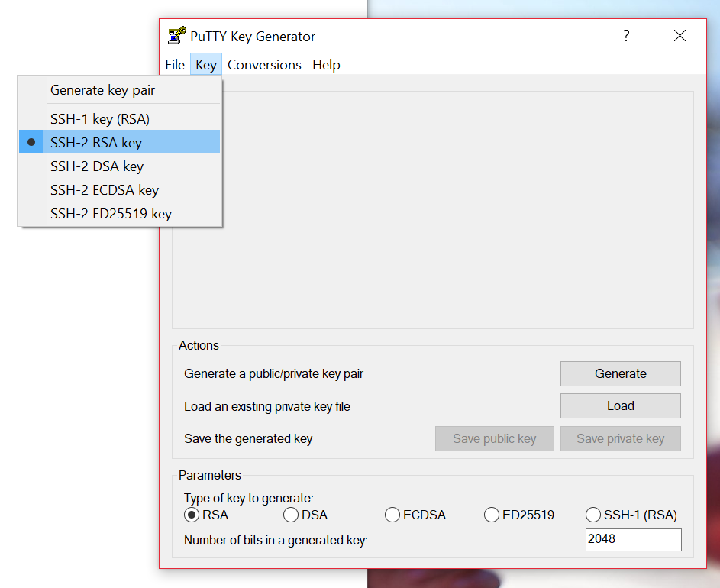Click the Save public key button
The image size is (720, 588).
tap(495, 438)
